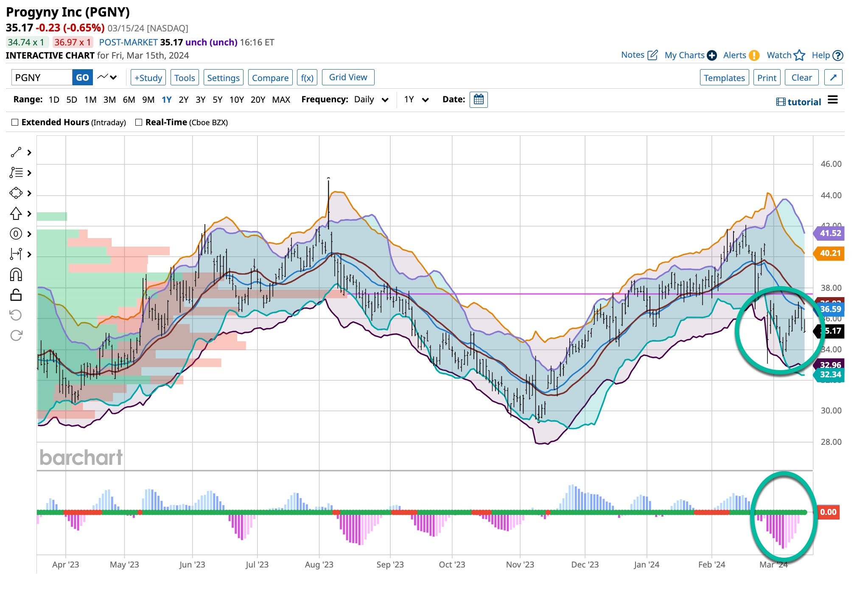Open the Date calendar picker
Screen dimensions: 868x590
(x=479, y=100)
